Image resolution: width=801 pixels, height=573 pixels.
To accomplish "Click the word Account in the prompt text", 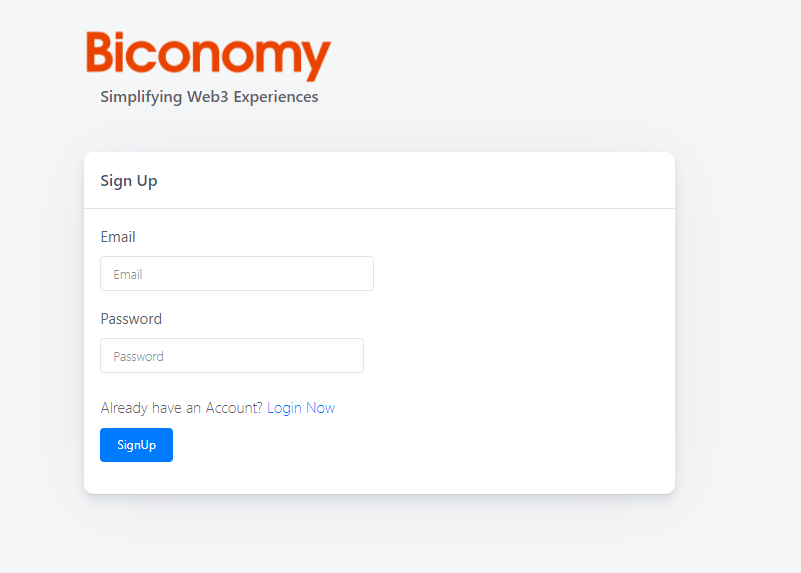I will 234,408.
